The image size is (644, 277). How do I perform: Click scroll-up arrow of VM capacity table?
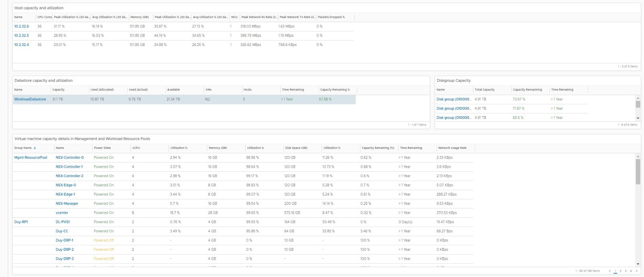pos(638,156)
